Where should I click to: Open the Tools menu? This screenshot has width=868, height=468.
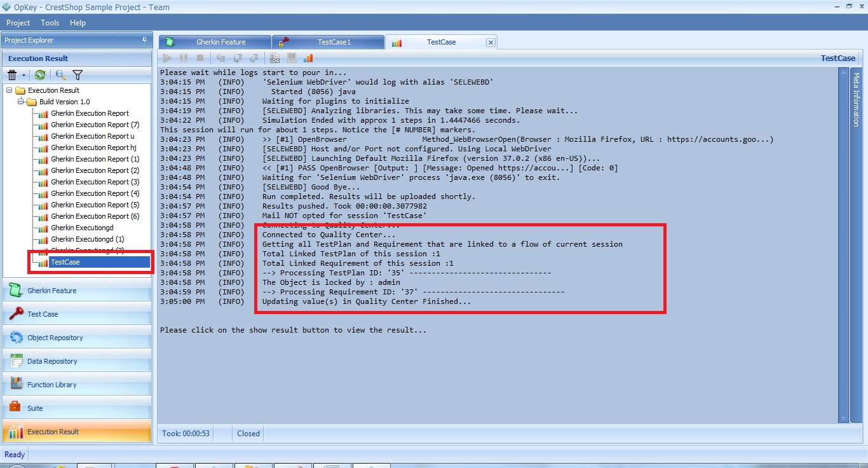(x=50, y=22)
